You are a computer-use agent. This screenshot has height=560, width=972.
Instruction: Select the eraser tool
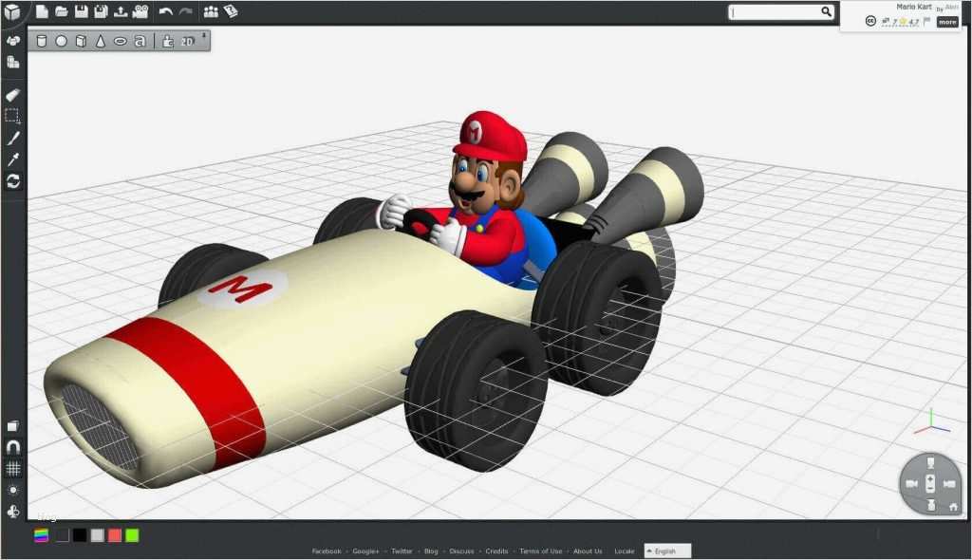point(13,95)
